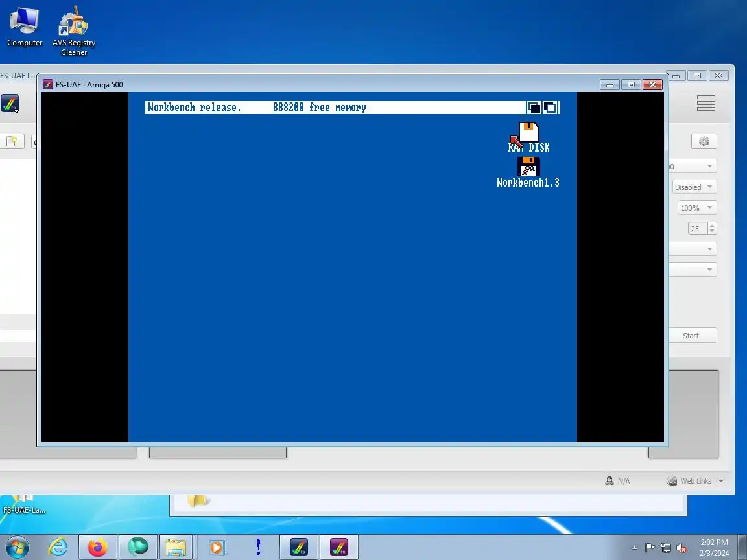Select the Workbench1.3 disk icon
The width and height of the screenshot is (747, 560).
pyautogui.click(x=528, y=172)
